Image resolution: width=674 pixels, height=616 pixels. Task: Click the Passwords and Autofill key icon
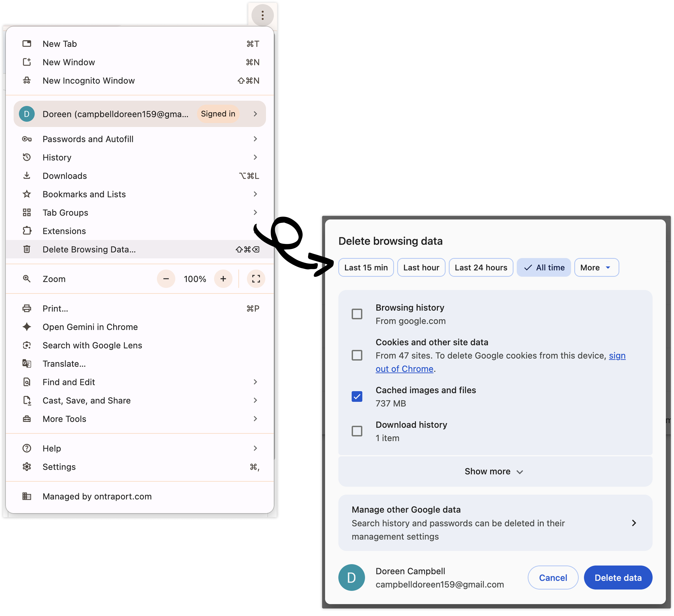pos(27,139)
